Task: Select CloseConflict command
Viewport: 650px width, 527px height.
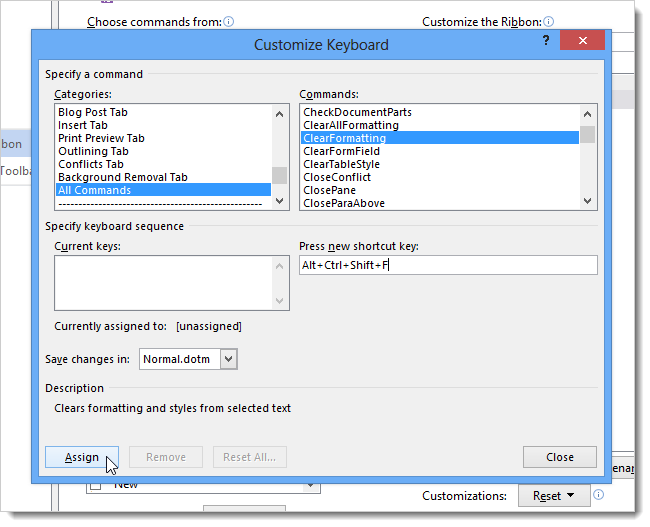Action: 440,177
